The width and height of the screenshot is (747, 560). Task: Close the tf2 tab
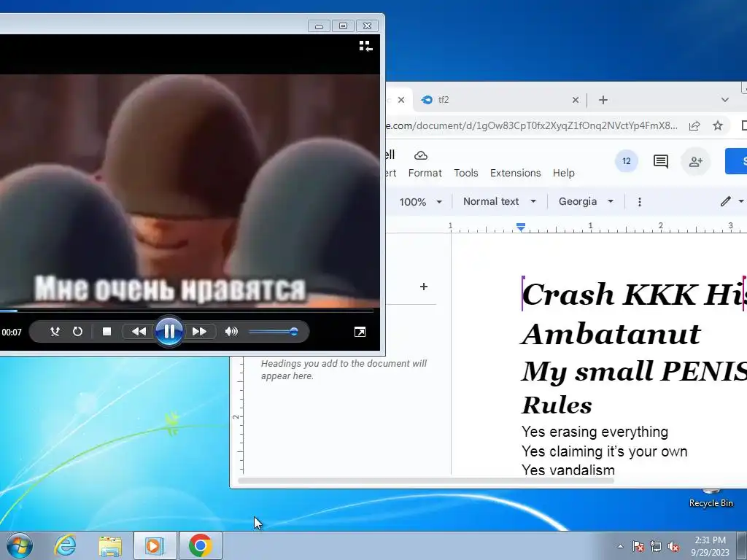click(576, 100)
